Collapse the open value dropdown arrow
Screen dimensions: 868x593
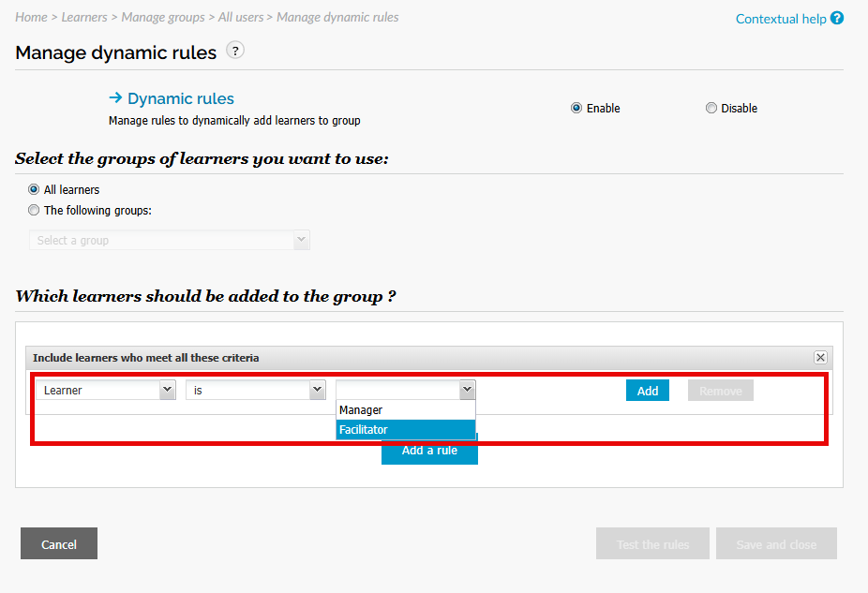tap(466, 391)
